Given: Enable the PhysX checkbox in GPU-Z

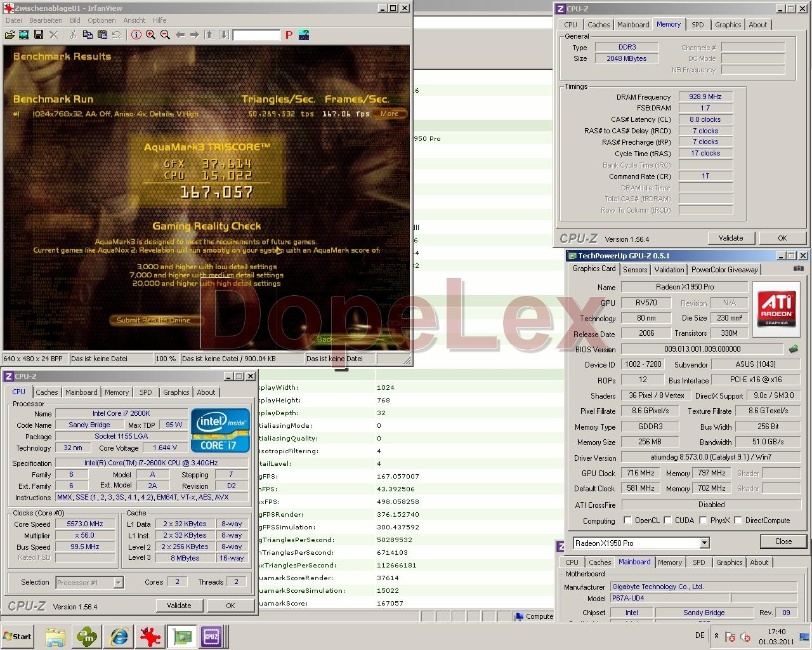Looking at the screenshot, I should (703, 521).
